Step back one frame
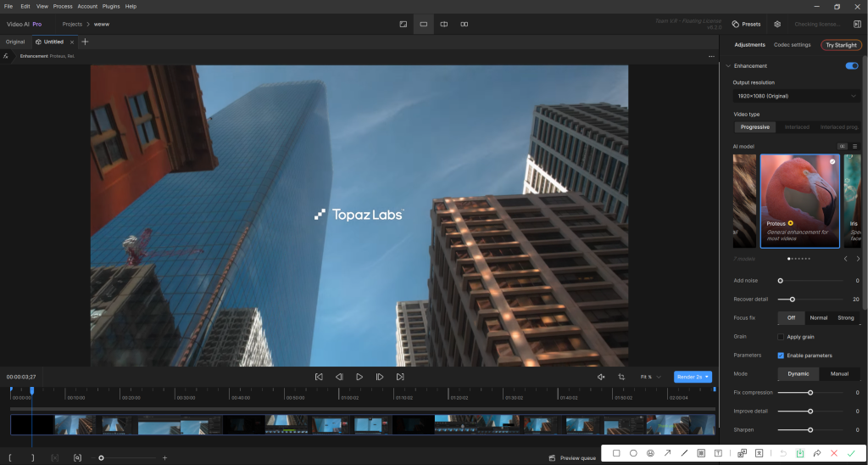Viewport: 868px width, 465px height. [339, 377]
